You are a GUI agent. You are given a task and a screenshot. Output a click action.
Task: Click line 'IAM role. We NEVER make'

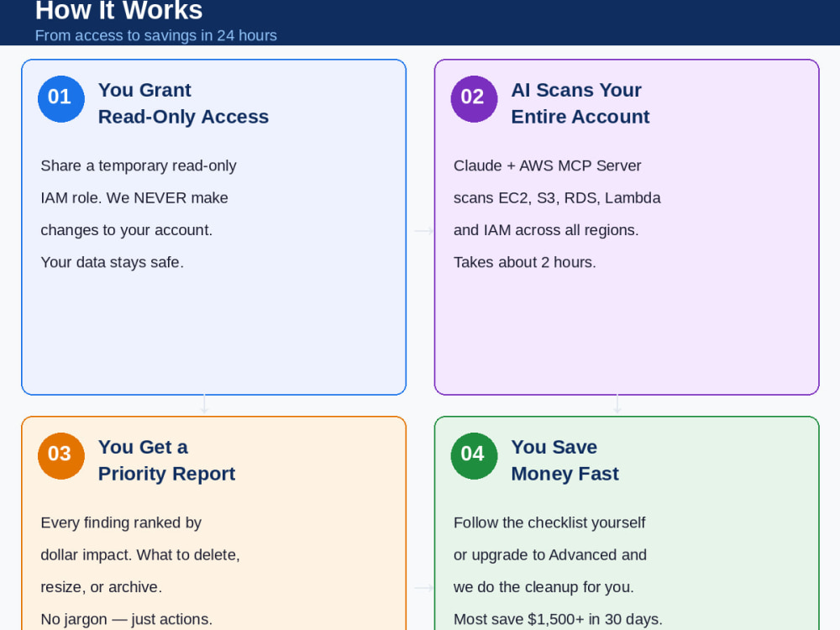click(134, 198)
